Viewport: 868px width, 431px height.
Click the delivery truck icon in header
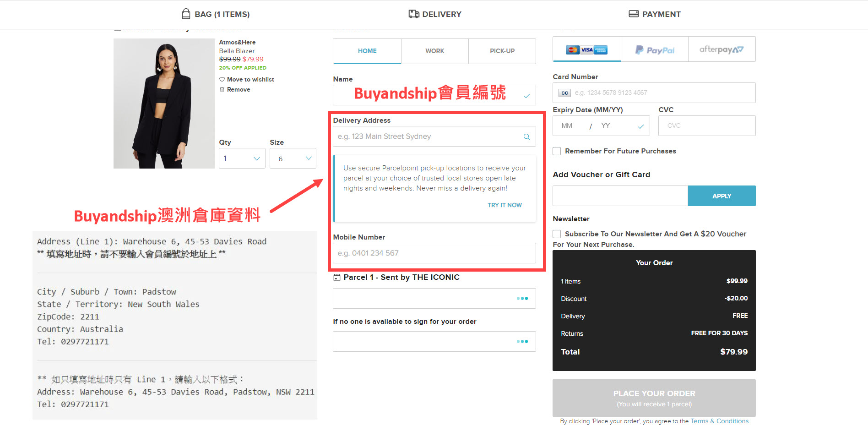414,14
